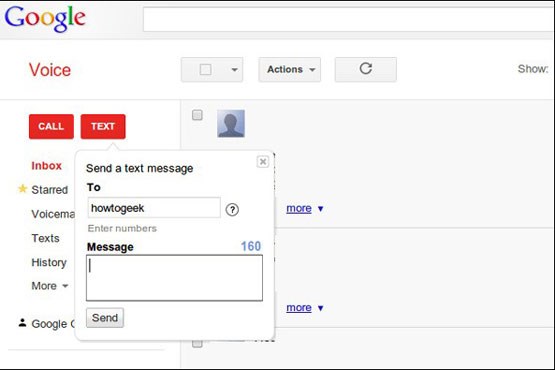
Task: Click the Starred star icon
Action: [23, 189]
